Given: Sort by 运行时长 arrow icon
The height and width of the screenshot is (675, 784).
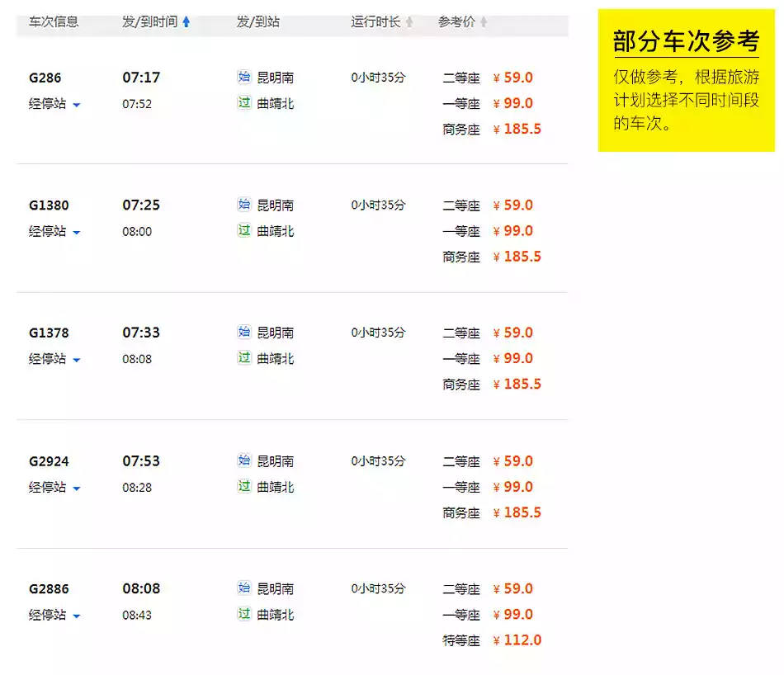Looking at the screenshot, I should [x=409, y=22].
